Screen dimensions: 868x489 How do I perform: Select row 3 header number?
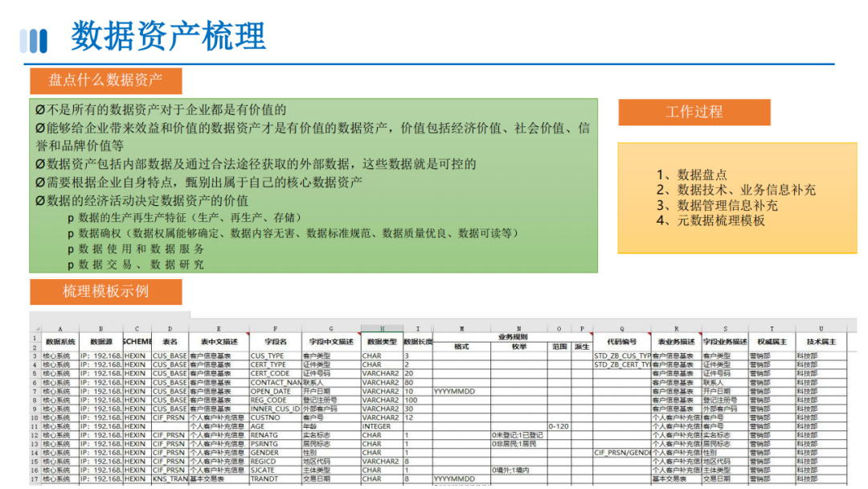tap(35, 356)
